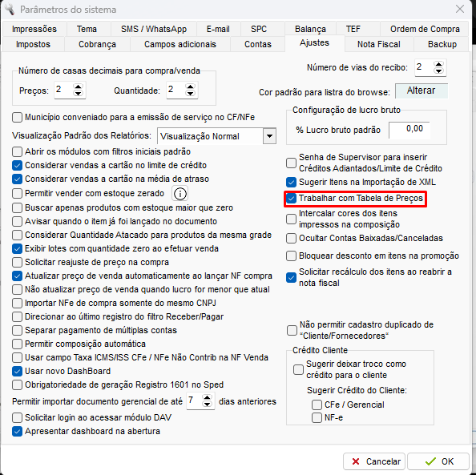
Task: Confirm with the green check OK button
Action: click(x=438, y=461)
